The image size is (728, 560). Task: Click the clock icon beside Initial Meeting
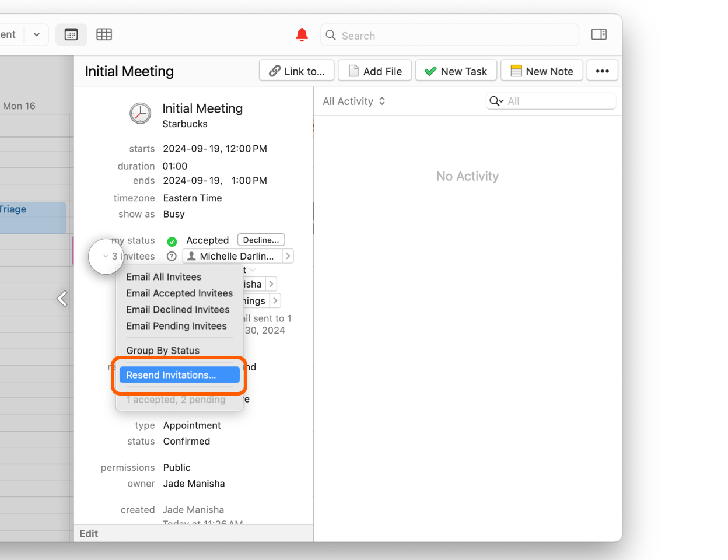(140, 114)
